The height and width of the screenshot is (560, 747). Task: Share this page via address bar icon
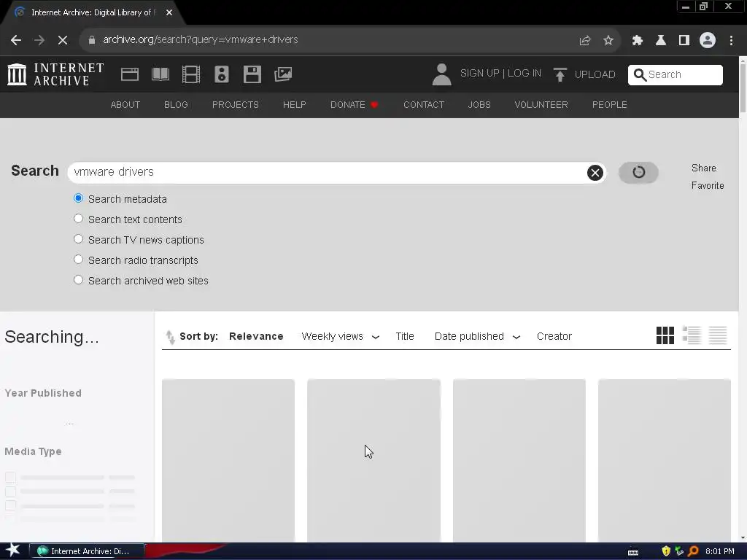click(x=584, y=41)
